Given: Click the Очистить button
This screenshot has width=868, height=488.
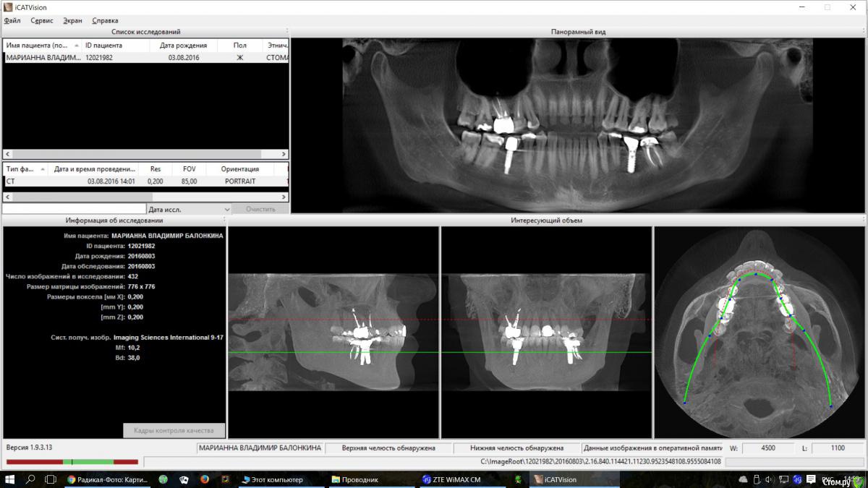Looking at the screenshot, I should 260,209.
